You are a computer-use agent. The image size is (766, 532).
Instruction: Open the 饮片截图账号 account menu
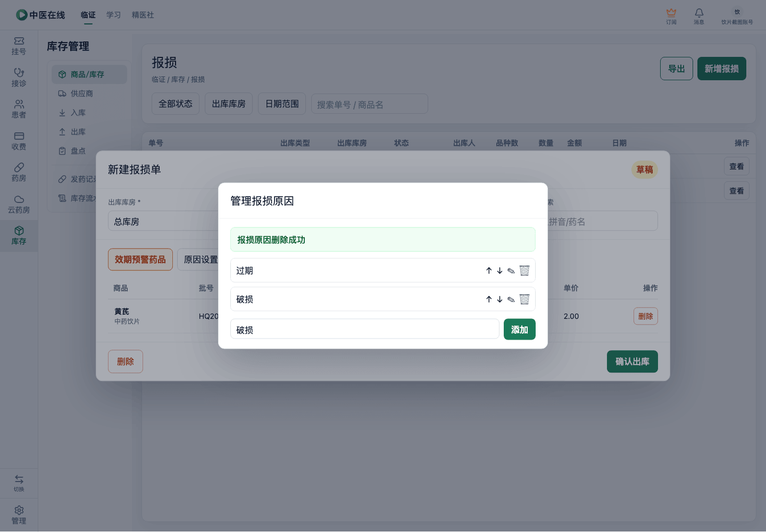(737, 16)
